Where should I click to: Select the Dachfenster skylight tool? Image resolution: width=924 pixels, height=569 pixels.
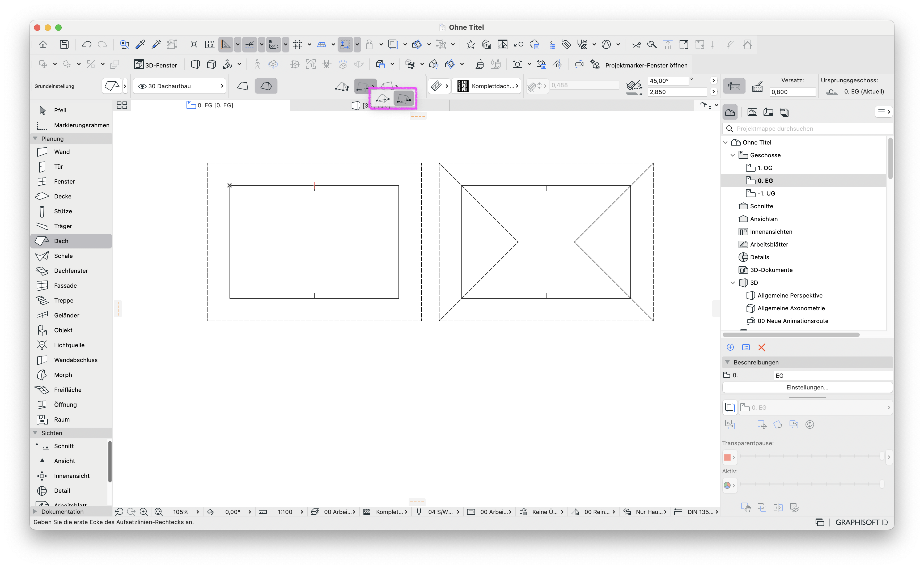click(x=71, y=271)
